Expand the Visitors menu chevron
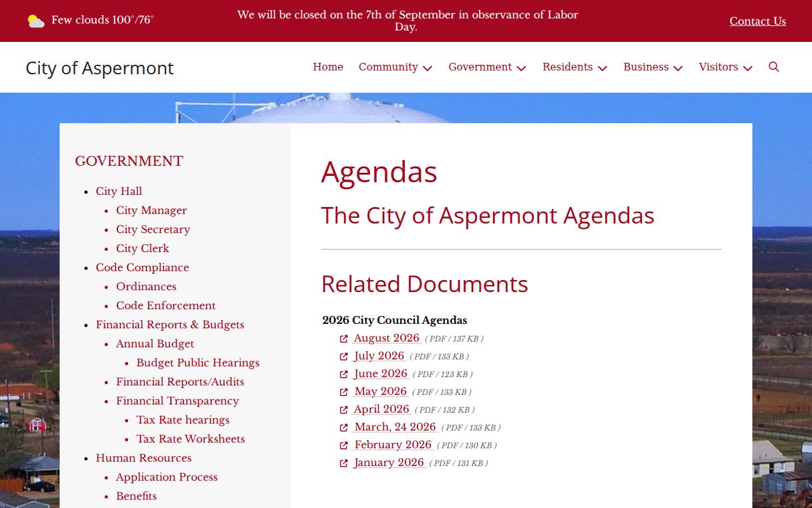812x508 pixels. (748, 68)
